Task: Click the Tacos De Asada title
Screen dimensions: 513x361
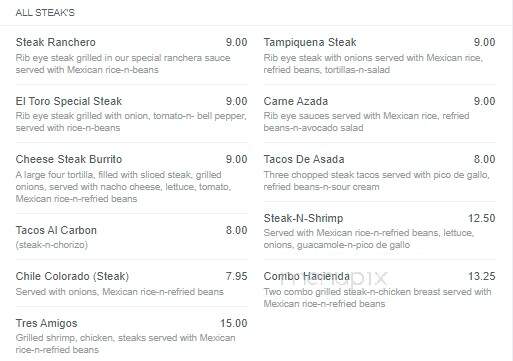Action: 304,159
